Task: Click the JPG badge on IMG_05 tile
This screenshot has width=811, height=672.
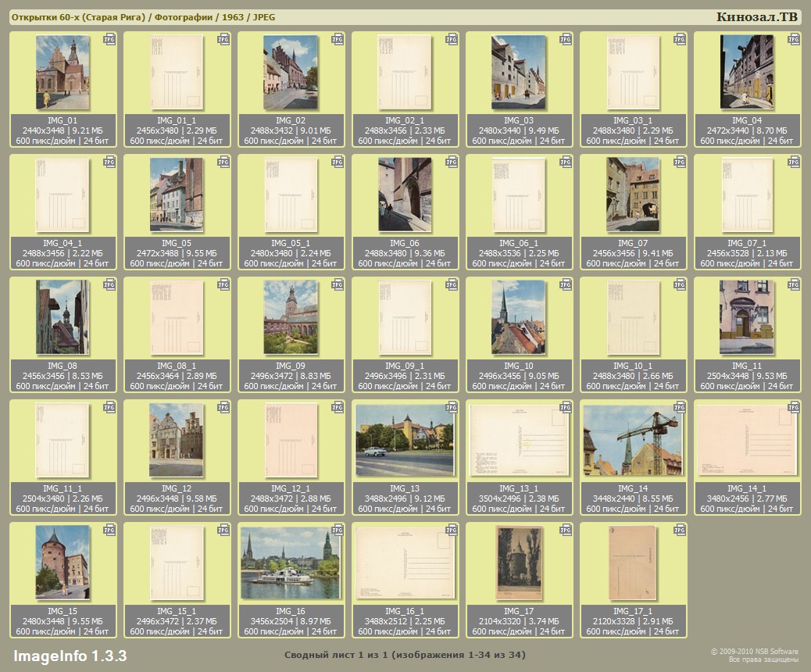Action: point(223,161)
